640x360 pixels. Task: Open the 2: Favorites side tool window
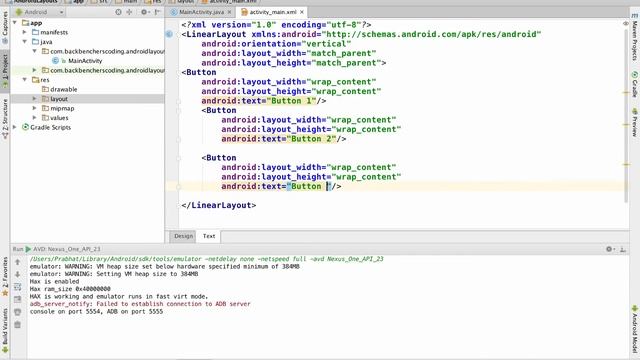(x=5, y=276)
